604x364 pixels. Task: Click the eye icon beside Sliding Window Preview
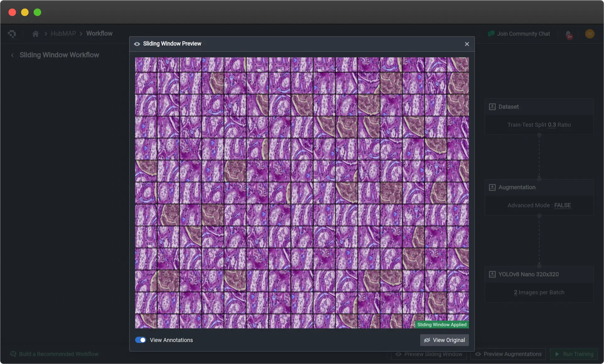(137, 44)
